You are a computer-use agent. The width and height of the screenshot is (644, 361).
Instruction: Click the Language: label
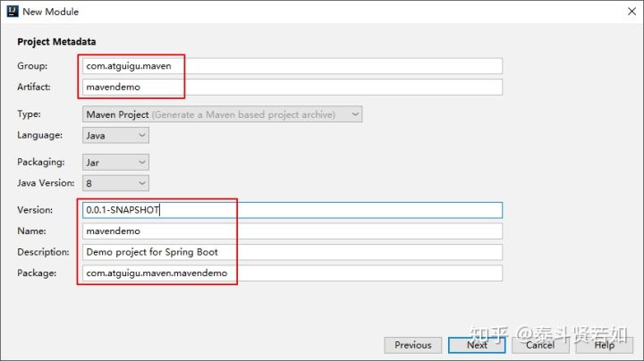tap(40, 135)
